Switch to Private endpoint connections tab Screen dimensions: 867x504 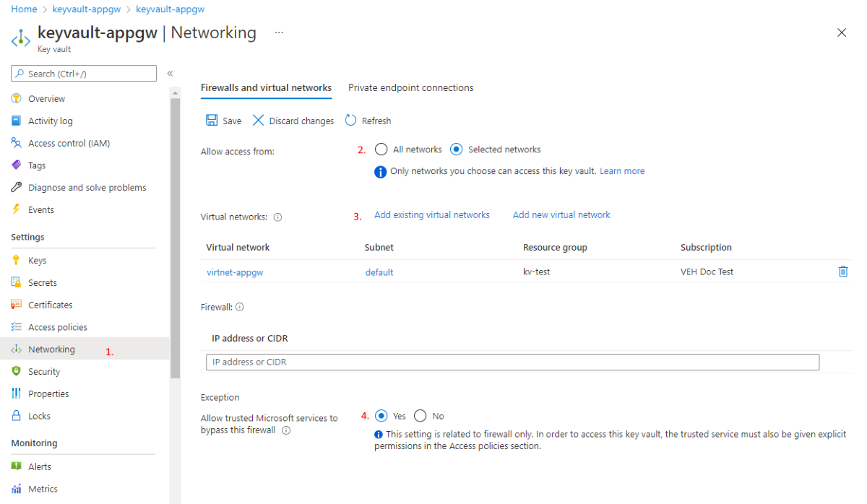click(410, 87)
